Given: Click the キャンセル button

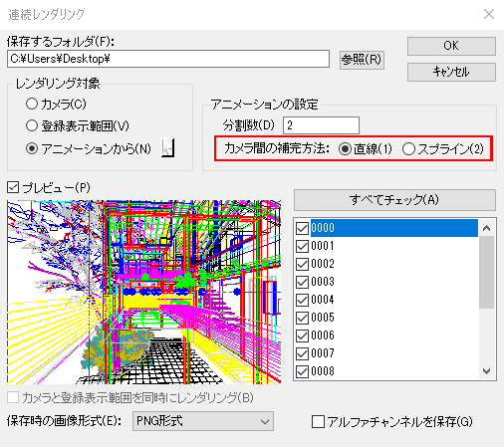Looking at the screenshot, I should click(451, 72).
